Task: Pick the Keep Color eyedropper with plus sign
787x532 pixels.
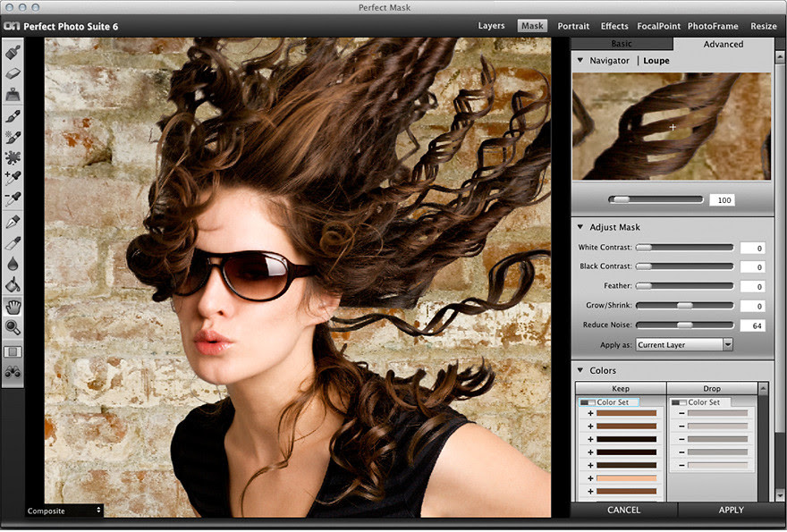Action: [x=13, y=178]
